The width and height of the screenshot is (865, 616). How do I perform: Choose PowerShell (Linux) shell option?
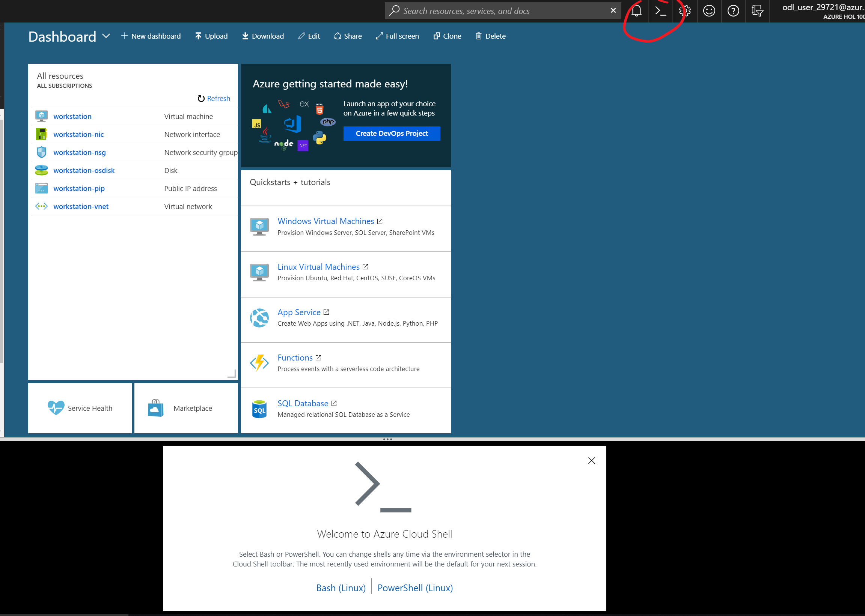coord(415,588)
